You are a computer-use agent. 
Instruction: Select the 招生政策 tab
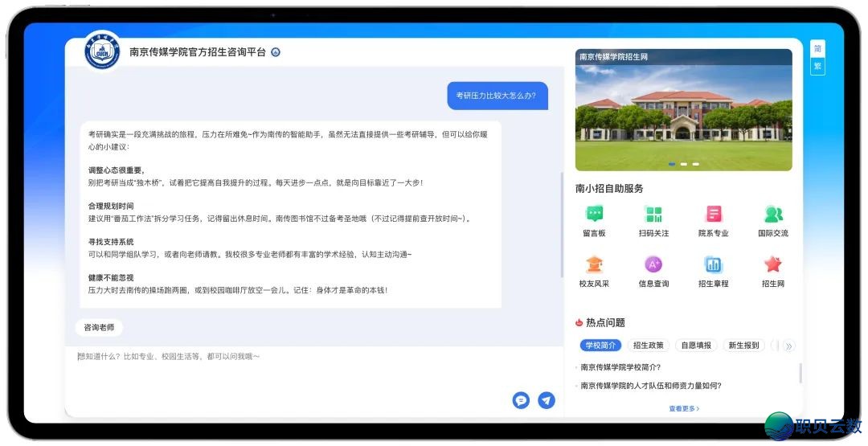click(649, 346)
